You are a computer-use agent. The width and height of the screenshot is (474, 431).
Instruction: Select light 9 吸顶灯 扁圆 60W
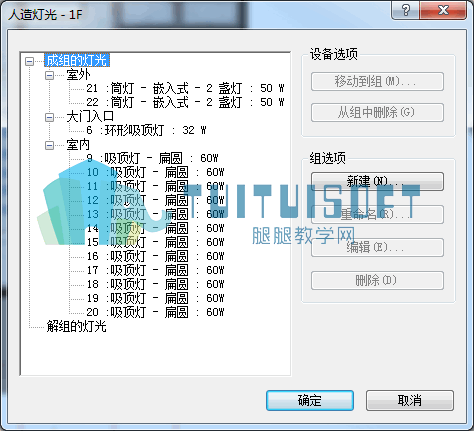[152, 158]
